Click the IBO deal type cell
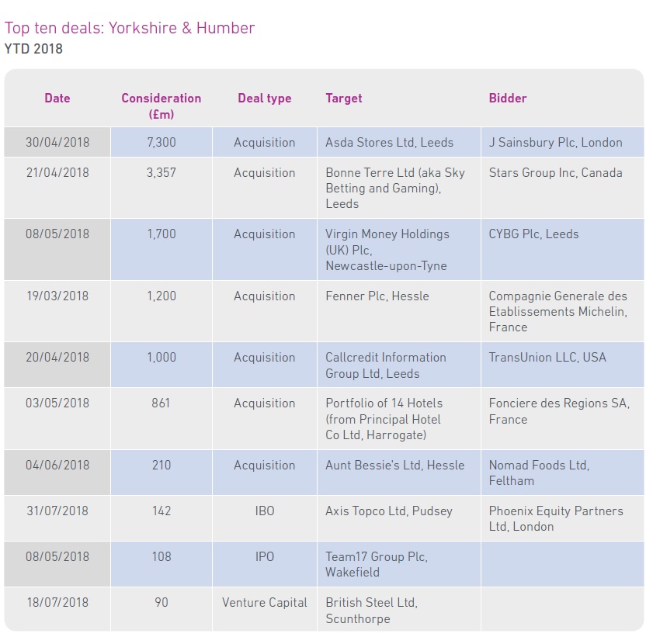 (265, 518)
